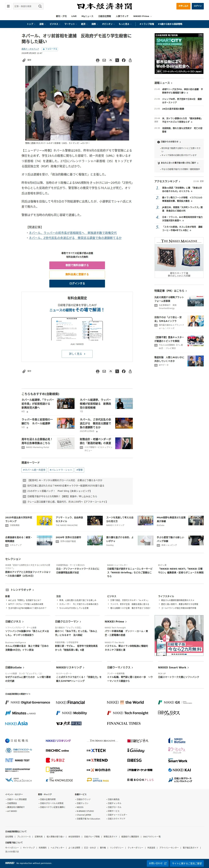Expand the もっと見る navigation dropdown
This screenshot has width=209, height=868.
click(x=125, y=24)
